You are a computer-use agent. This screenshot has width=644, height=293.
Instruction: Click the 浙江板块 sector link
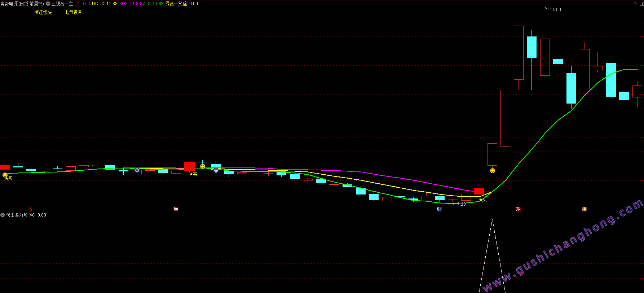tap(43, 12)
